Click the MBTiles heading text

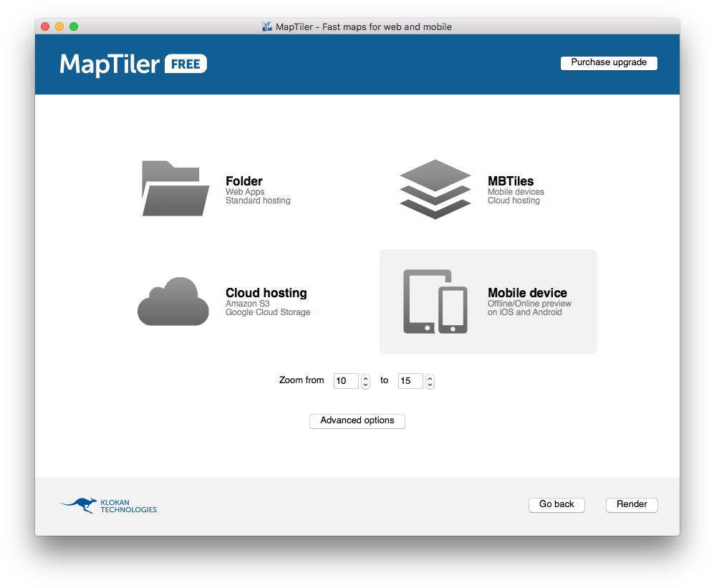click(511, 181)
